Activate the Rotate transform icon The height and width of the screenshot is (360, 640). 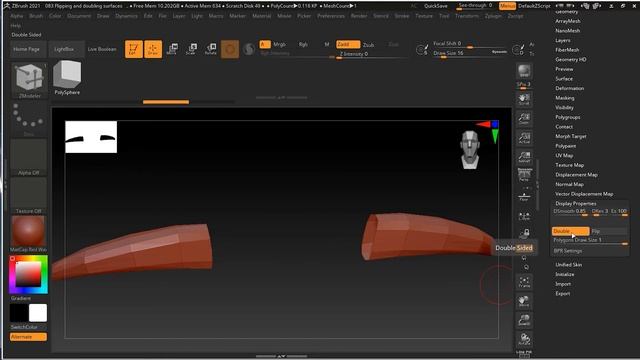pyautogui.click(x=211, y=49)
